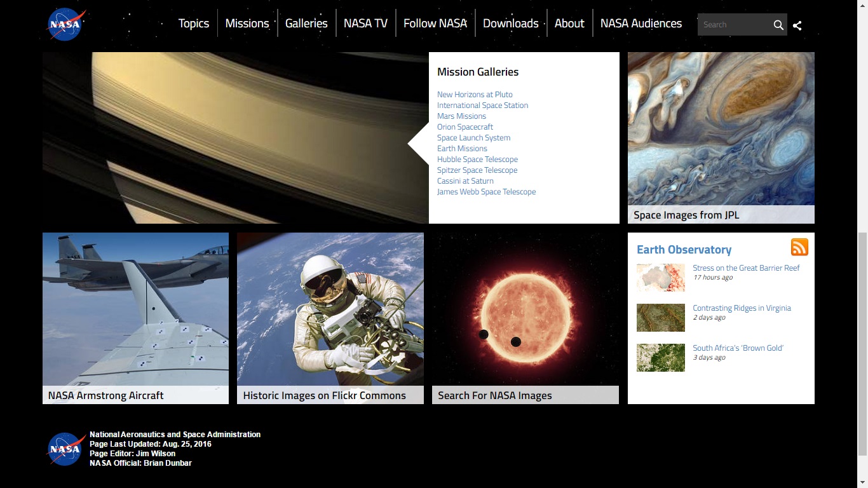This screenshot has width=868, height=488.
Task: Click the Mission Galleries heading
Action: click(x=478, y=72)
